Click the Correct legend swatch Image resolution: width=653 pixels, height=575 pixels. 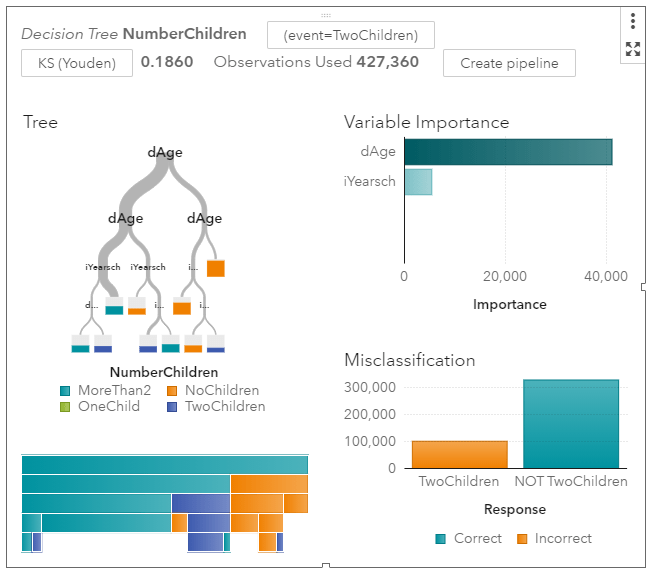(x=441, y=539)
